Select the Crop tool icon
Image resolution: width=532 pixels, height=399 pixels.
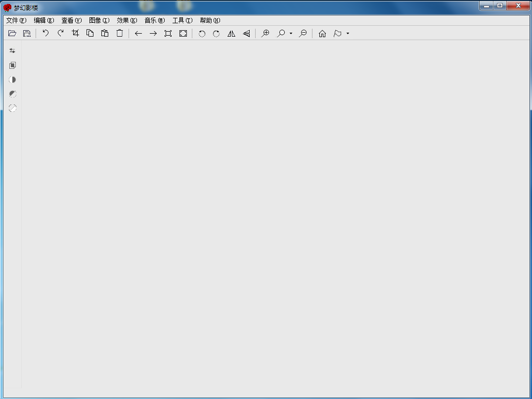click(x=75, y=33)
